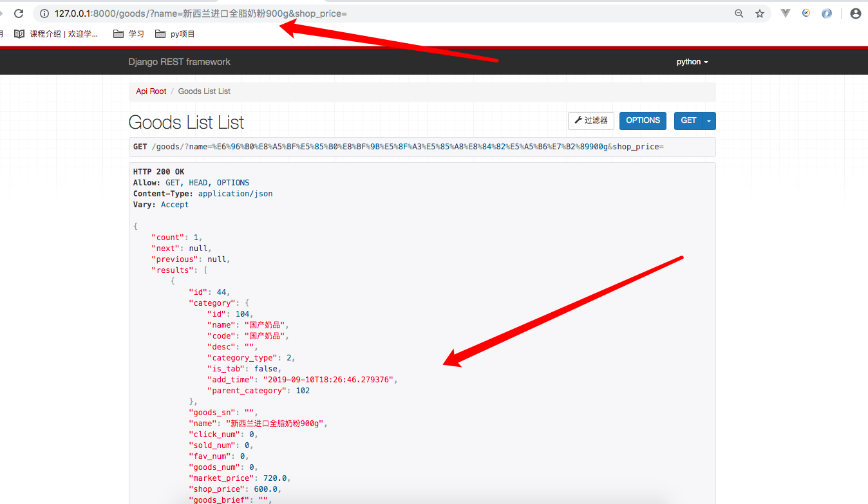Expand the GET format dropdown caret

click(710, 120)
